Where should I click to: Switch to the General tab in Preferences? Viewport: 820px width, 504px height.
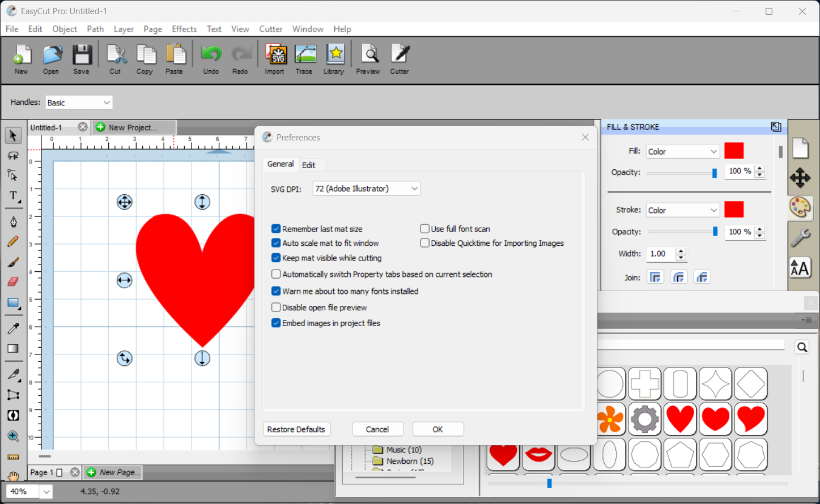281,164
